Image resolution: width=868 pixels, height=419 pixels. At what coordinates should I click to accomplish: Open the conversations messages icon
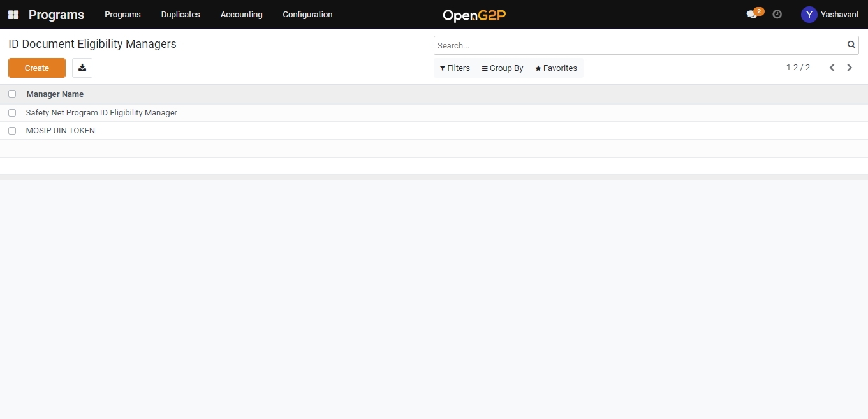point(752,15)
